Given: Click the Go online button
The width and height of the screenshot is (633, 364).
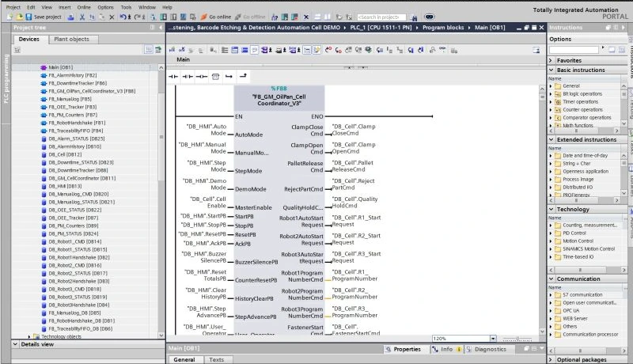Looking at the screenshot, I should click(x=216, y=17).
